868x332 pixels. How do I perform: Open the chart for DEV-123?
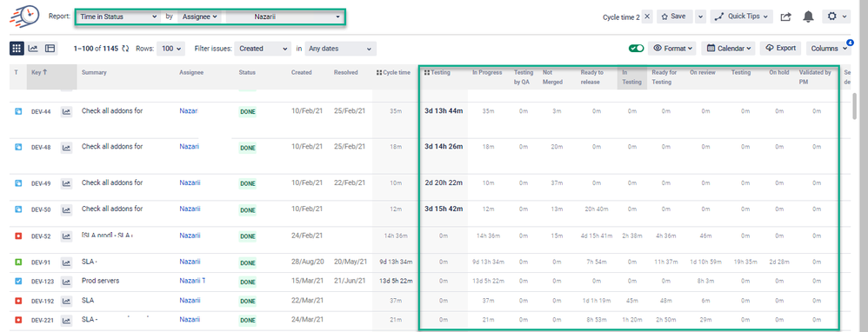tap(66, 282)
